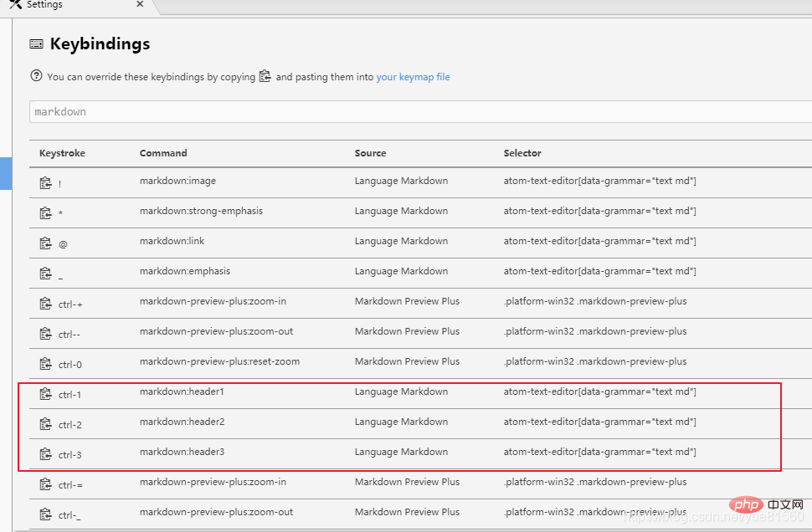Copy the ctrl-- zoom-out keybinding
Screen dimensions: 812x532
(x=45, y=333)
